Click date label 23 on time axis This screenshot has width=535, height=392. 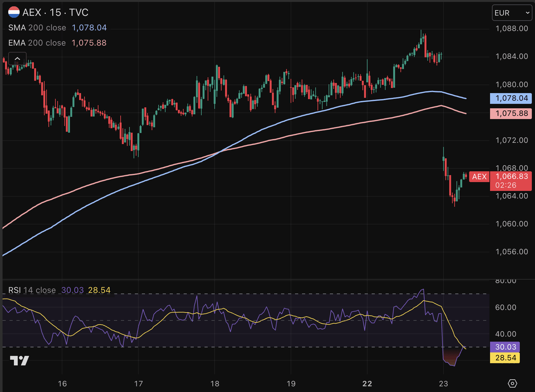444,384
